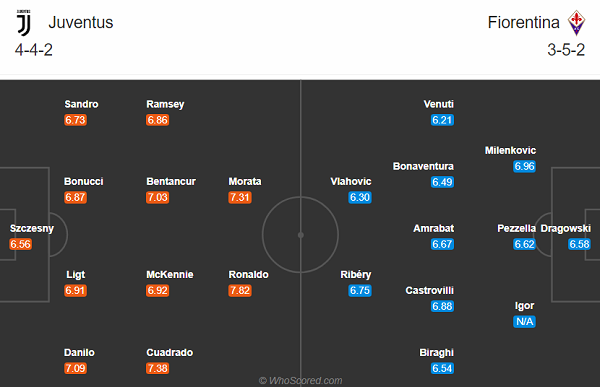Screen dimensions: 600x387
Task: Select Igor's N/A rating badge
Action: [524, 322]
